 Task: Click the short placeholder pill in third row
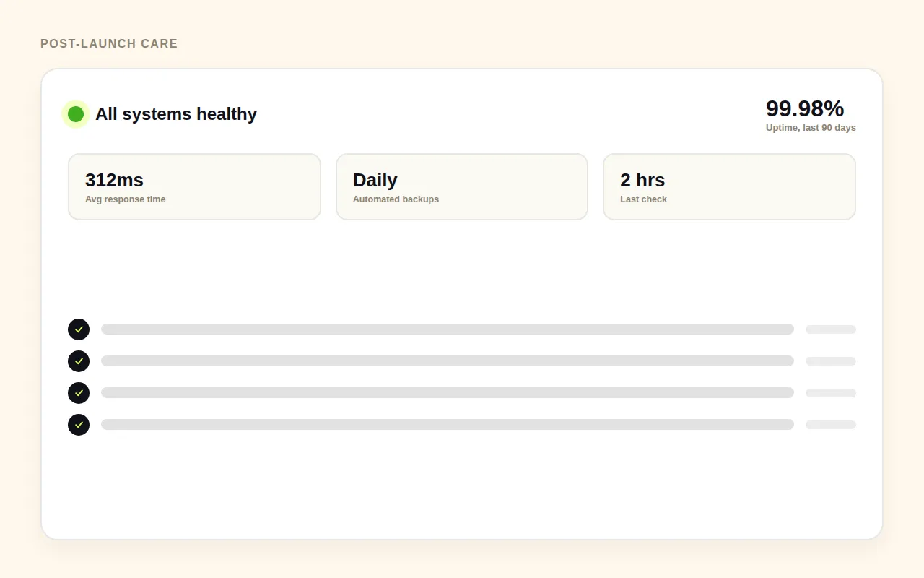[831, 393]
